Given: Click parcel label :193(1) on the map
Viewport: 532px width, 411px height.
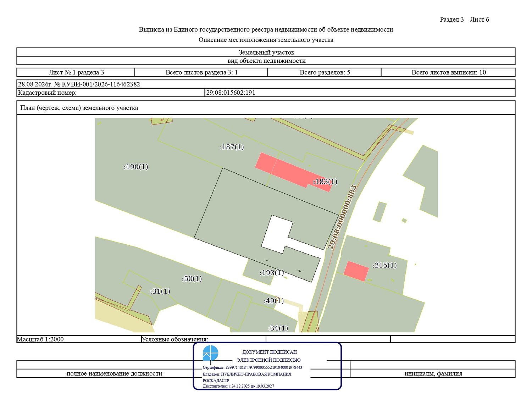Looking at the screenshot, I should (x=272, y=273).
